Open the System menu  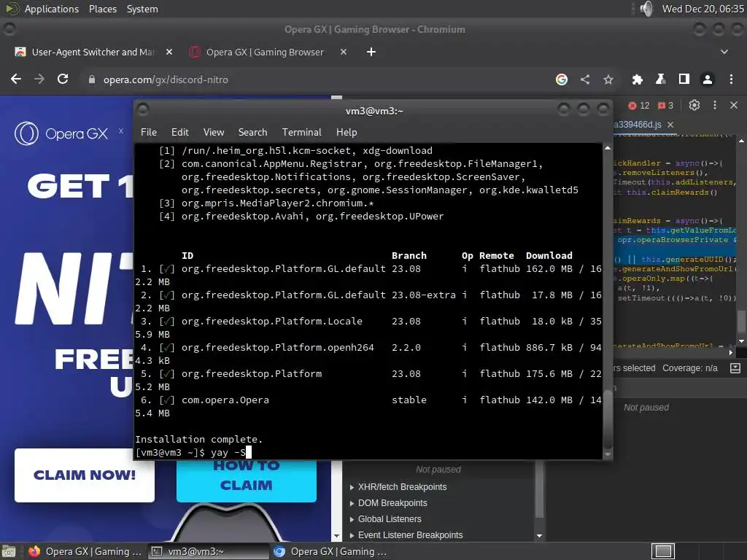coord(142,9)
